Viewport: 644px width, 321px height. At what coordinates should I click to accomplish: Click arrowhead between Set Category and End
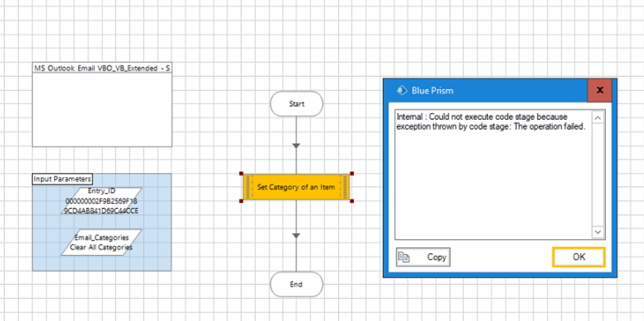[296, 236]
